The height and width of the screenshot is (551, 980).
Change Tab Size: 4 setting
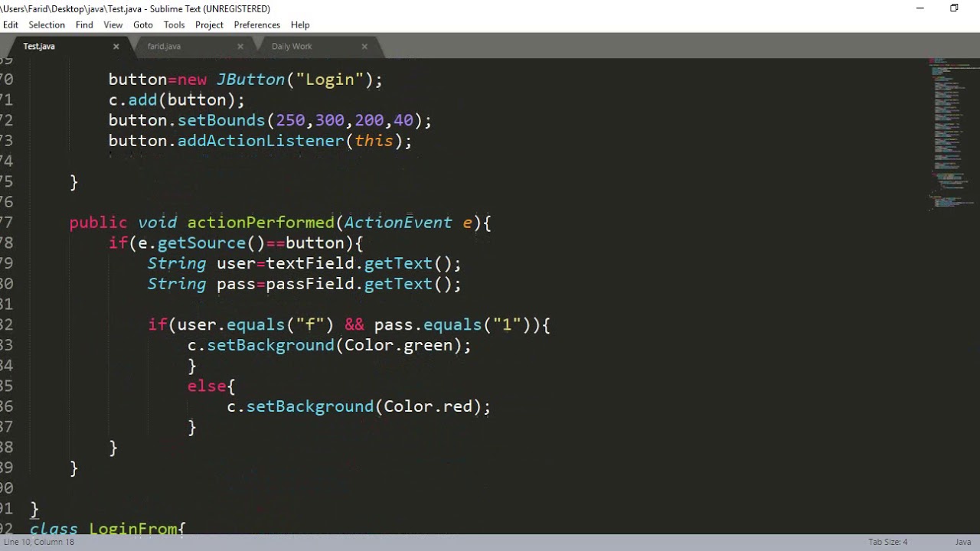point(887,542)
